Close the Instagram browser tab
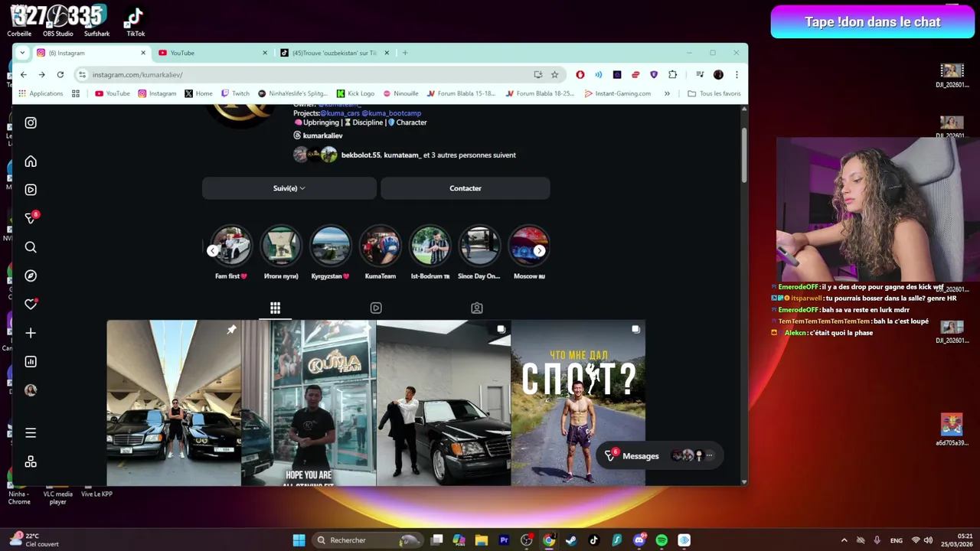The image size is (980, 551). point(143,53)
